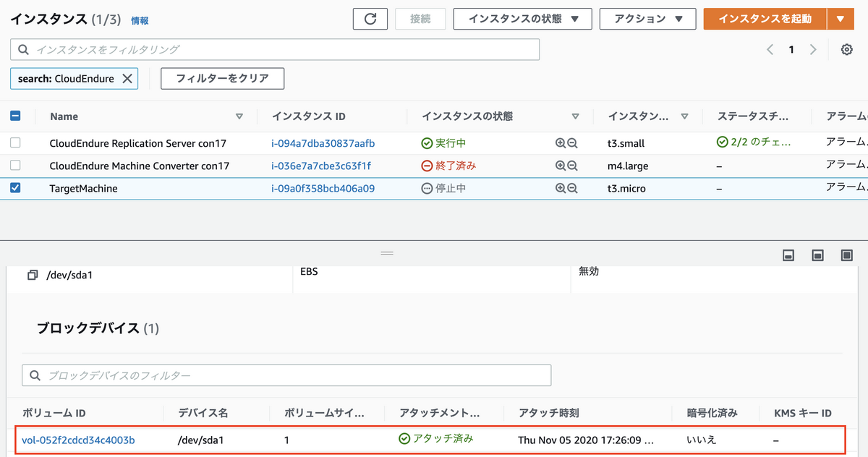Click the encrypted column header
This screenshot has width=868, height=457.
tap(712, 413)
